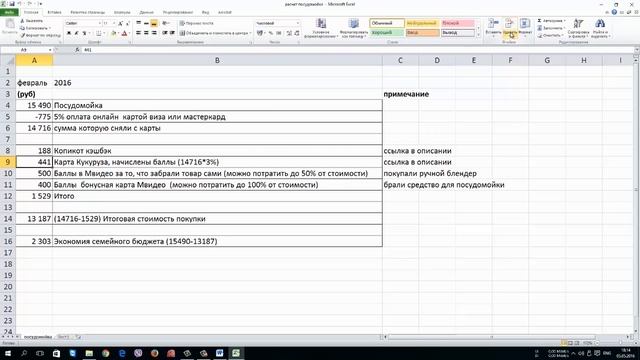The height and width of the screenshot is (360, 640).
Task: Open the font size combo box
Action: (x=109, y=23)
